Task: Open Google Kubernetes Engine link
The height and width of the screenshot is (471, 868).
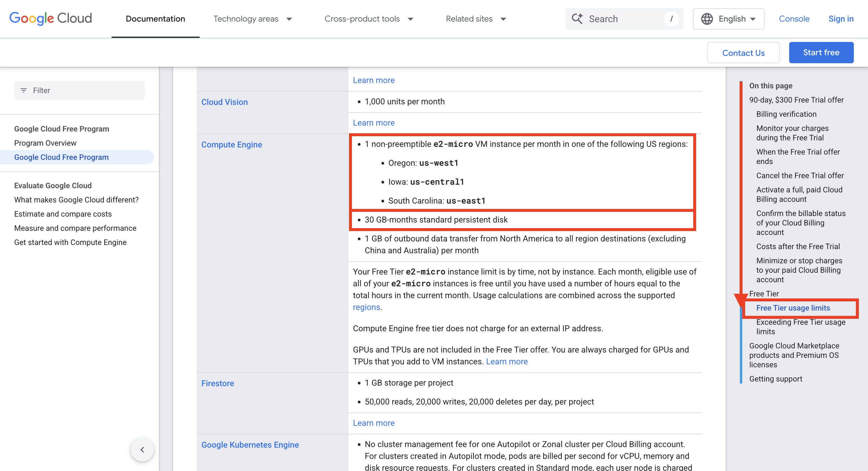Action: pyautogui.click(x=250, y=445)
